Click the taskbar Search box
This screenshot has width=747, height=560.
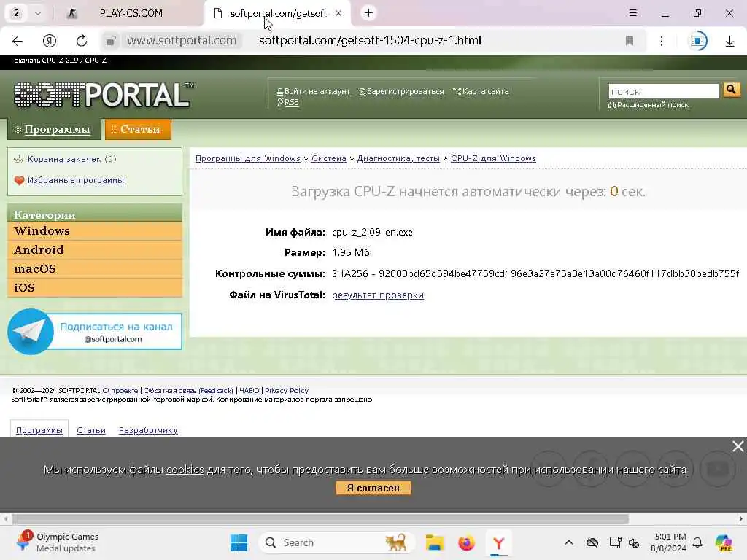(336, 542)
